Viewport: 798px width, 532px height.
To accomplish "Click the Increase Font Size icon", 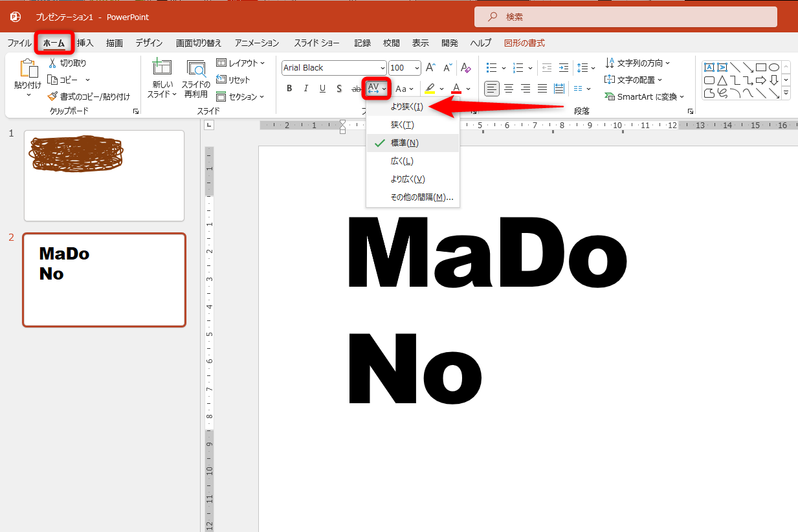I will [430, 68].
